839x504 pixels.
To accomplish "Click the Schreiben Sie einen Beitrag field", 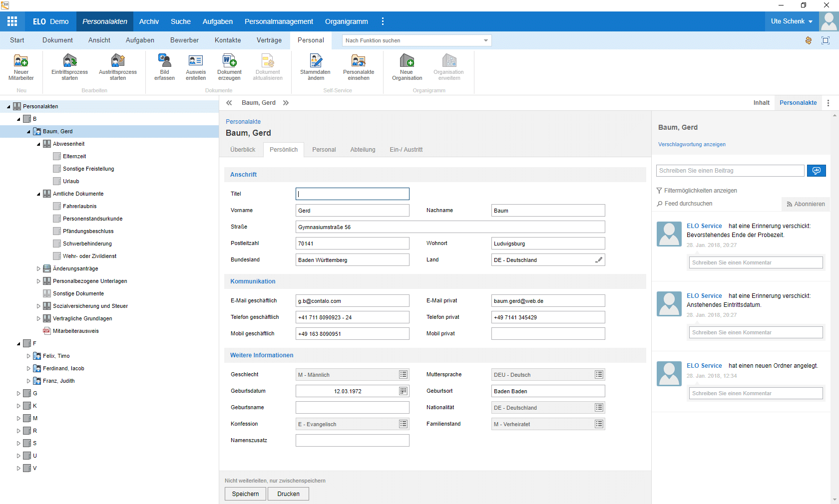I will [730, 171].
